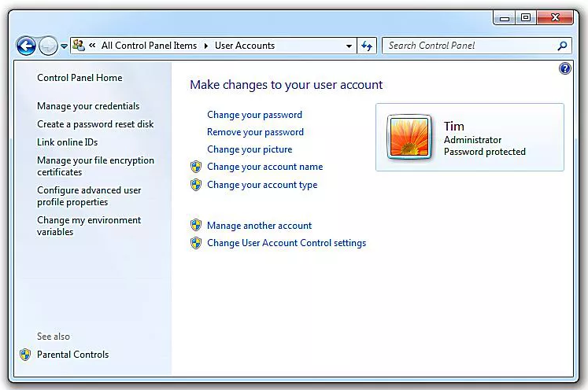Click the account name Tim
588x390 pixels.
tap(454, 127)
